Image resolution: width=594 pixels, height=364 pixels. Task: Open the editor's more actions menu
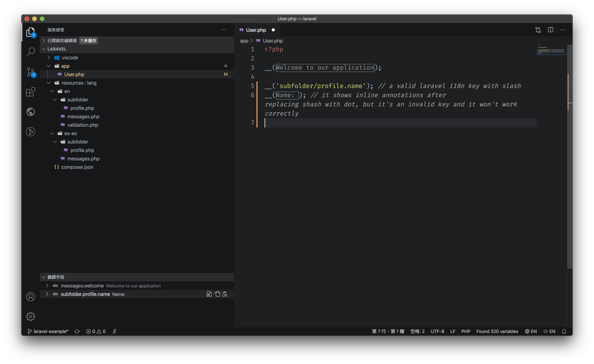(x=563, y=30)
